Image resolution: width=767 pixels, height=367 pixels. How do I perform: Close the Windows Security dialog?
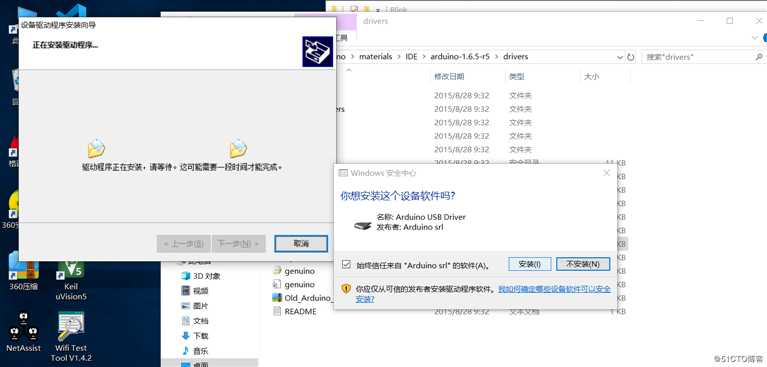pyautogui.click(x=607, y=173)
